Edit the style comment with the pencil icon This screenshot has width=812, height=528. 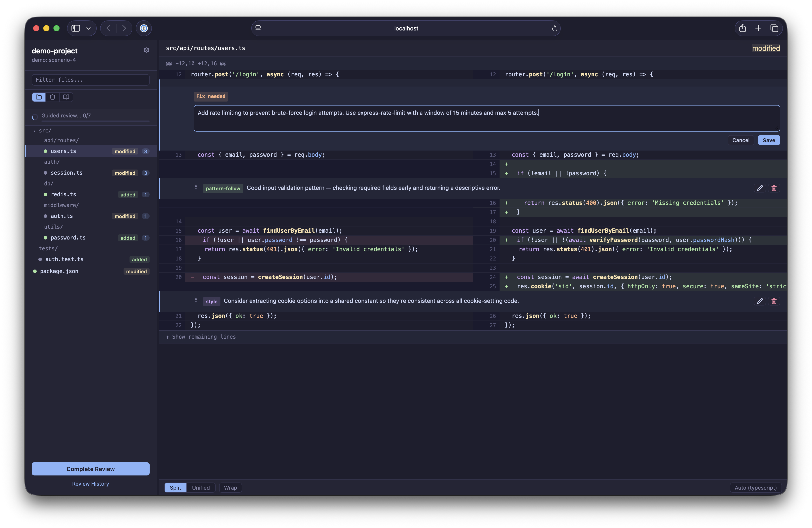(760, 301)
